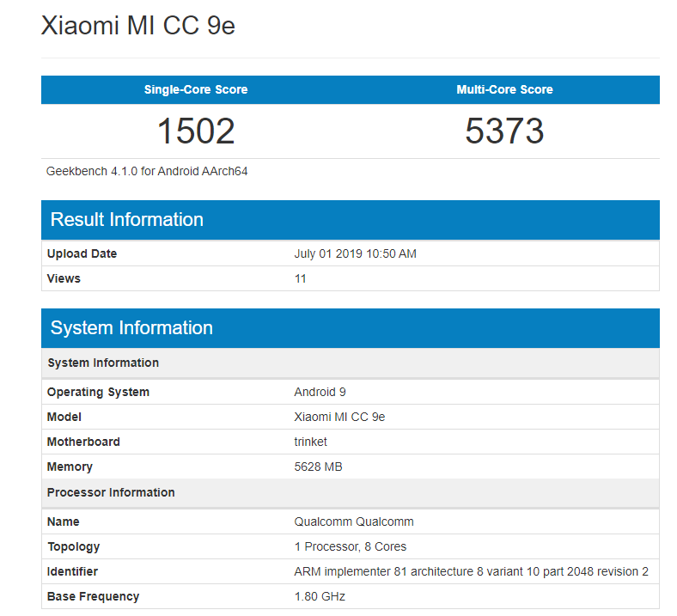Click the 1.80 GHz base frequency value

[x=320, y=596]
